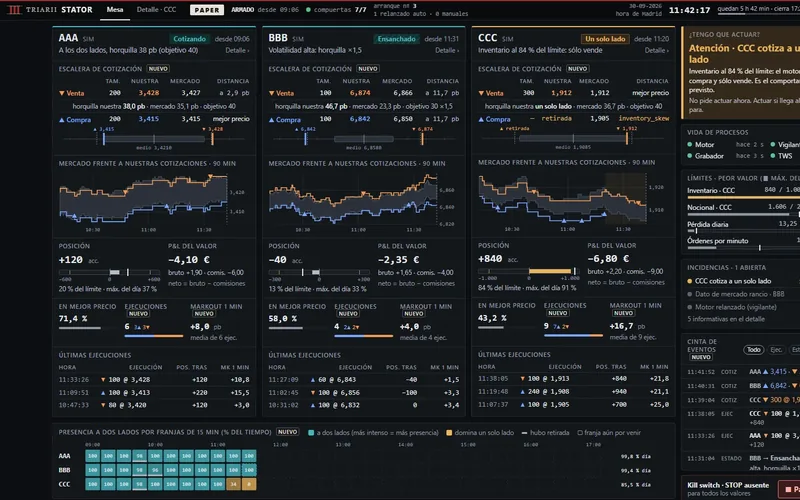Click the Triarii Stator logo icon
The height and width of the screenshot is (500, 800).
click(x=14, y=10)
